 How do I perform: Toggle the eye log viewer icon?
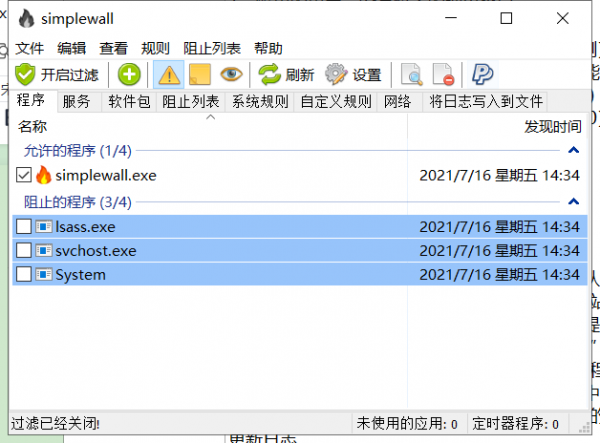point(231,74)
